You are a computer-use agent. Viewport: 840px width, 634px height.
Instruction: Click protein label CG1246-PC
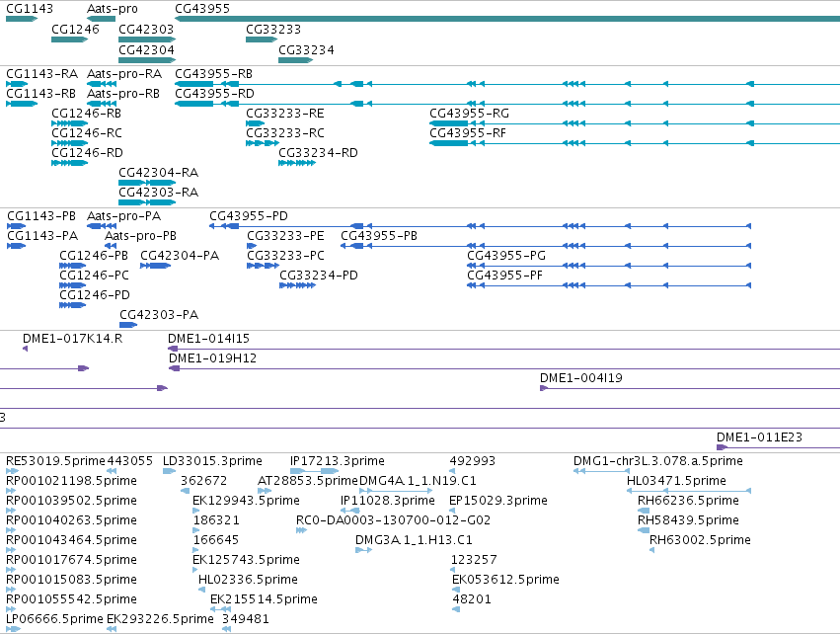pos(95,276)
